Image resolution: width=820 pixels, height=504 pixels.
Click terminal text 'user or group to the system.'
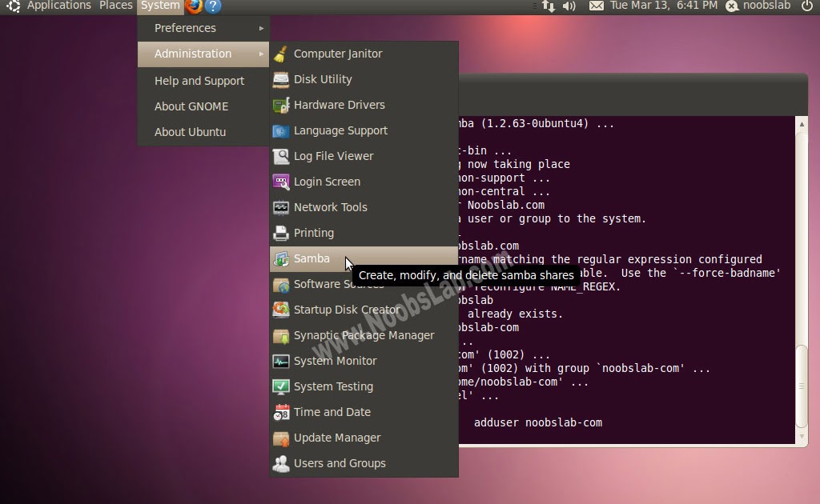pyautogui.click(x=557, y=219)
